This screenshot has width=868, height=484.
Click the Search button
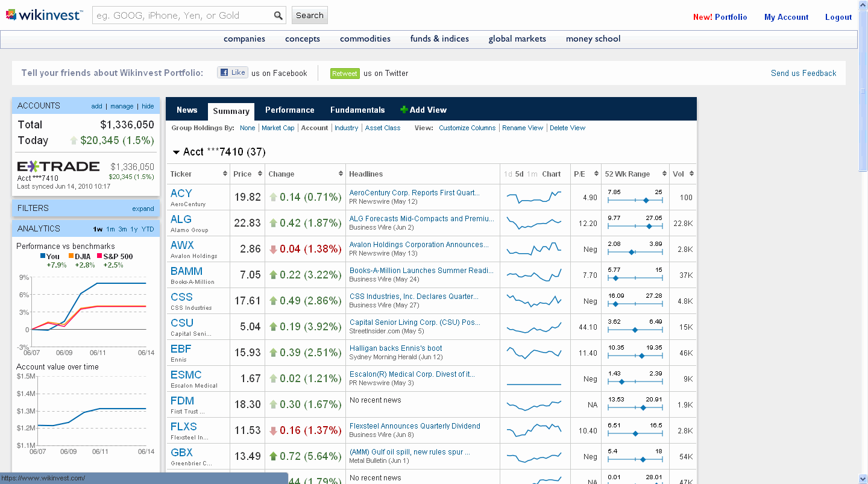[x=310, y=16]
